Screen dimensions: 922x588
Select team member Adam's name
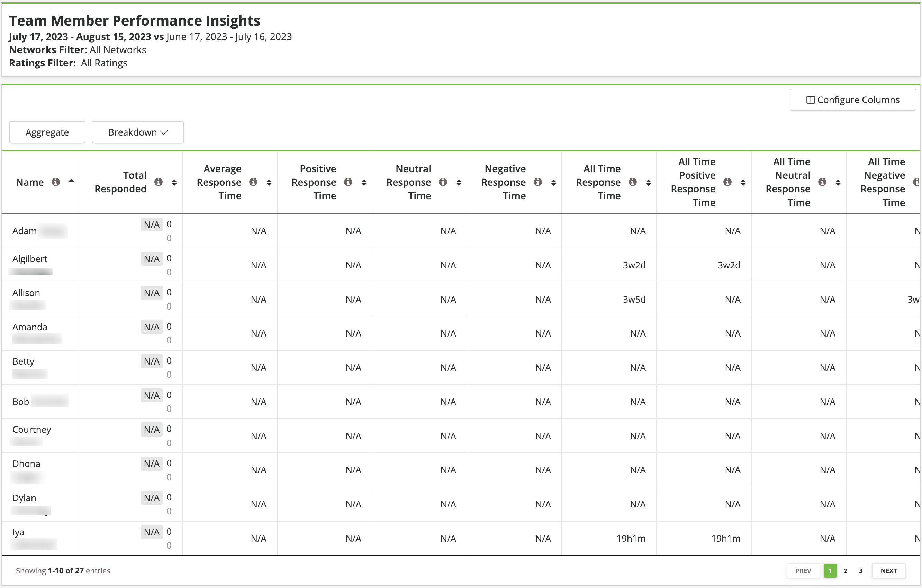pyautogui.click(x=25, y=231)
